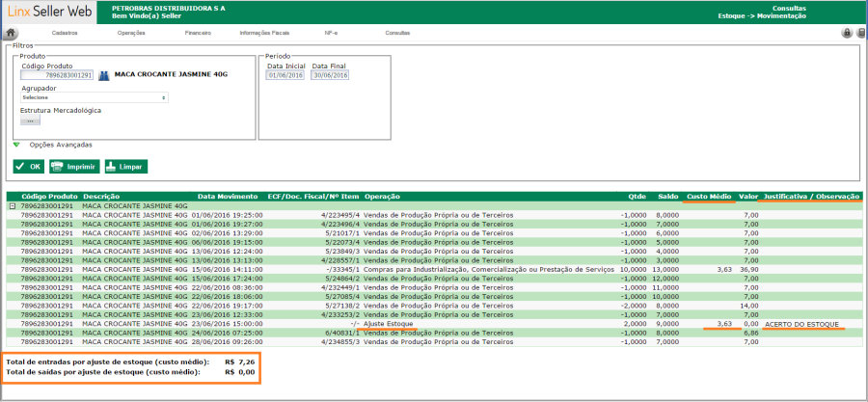Open the NF-e menu

(x=331, y=33)
